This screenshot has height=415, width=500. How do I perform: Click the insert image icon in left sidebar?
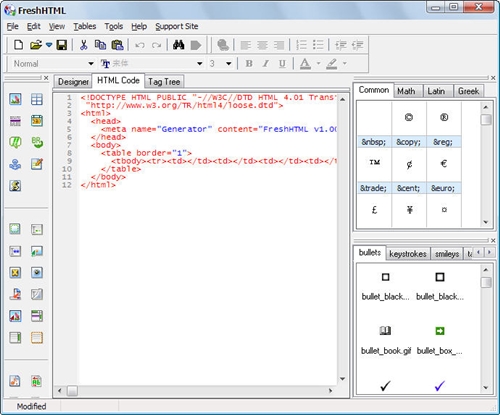[x=15, y=99]
